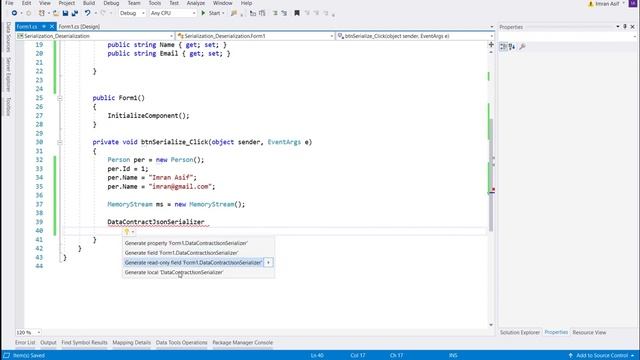This screenshot has width=640, height=360.
Task: Collapse the Form1() constructor outline
Action: pyautogui.click(x=60, y=98)
